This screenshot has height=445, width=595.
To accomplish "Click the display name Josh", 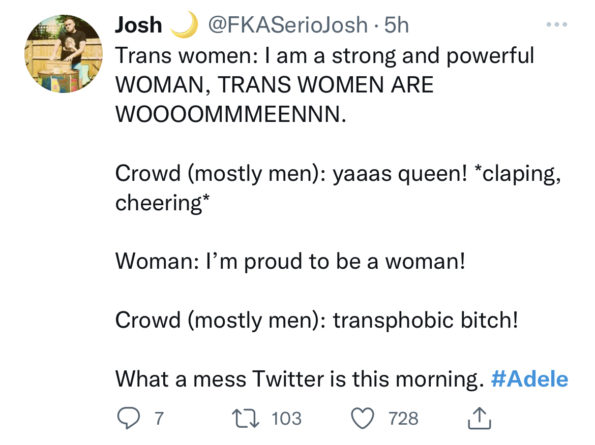I will (139, 25).
